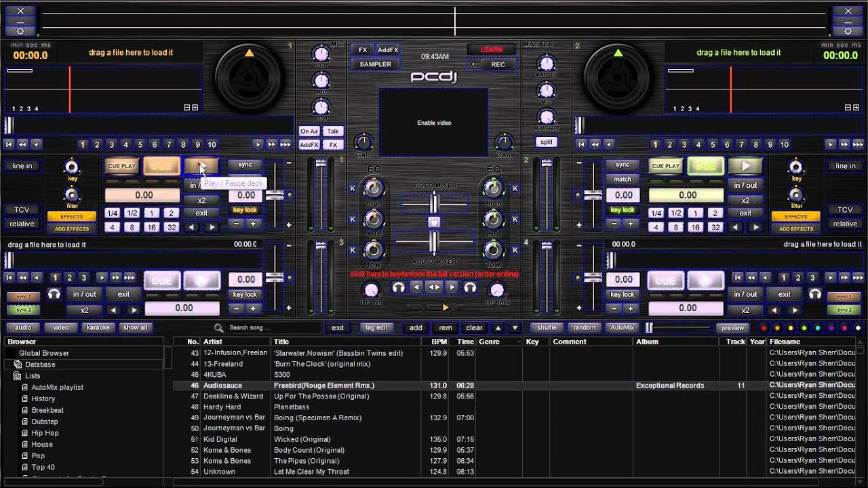Toggle key lock on deck 1
The height and width of the screenshot is (488, 868).
pyautogui.click(x=245, y=210)
